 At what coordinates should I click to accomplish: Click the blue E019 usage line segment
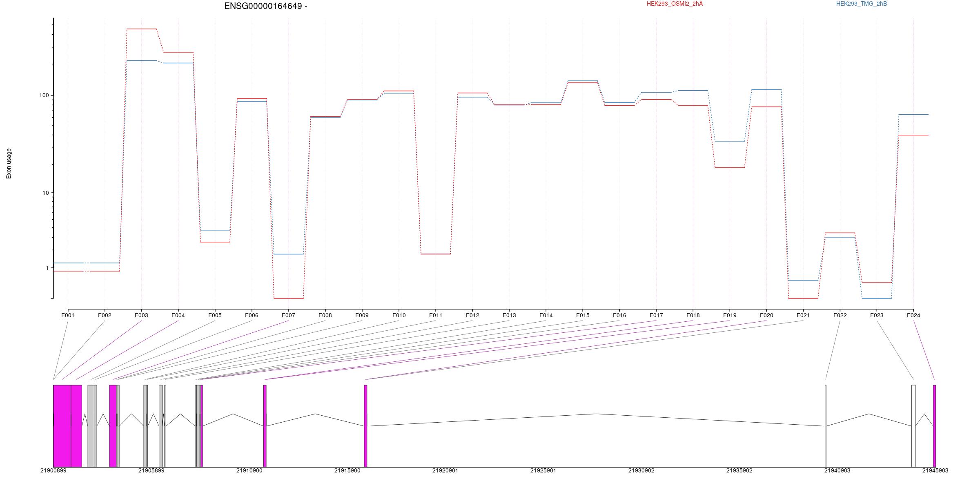point(730,141)
